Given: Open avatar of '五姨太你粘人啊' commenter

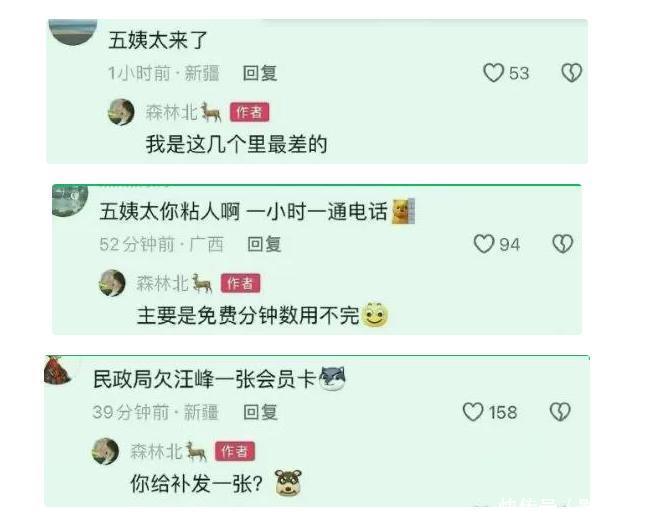Looking at the screenshot, I should [x=70, y=201].
